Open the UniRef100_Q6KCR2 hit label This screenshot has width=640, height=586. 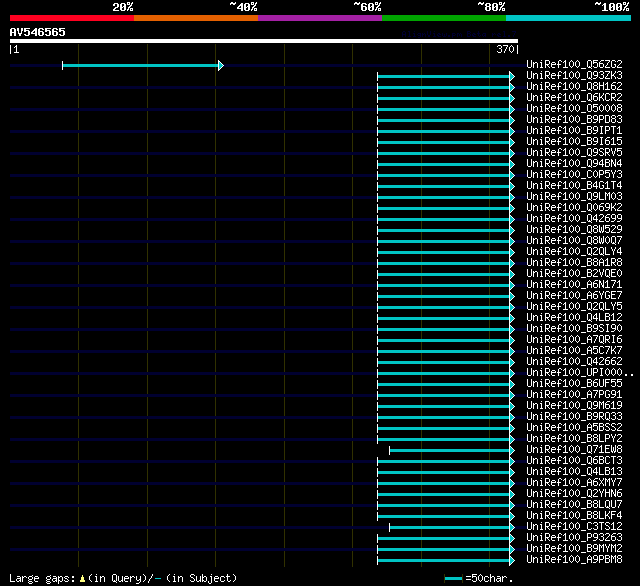[x=574, y=98]
